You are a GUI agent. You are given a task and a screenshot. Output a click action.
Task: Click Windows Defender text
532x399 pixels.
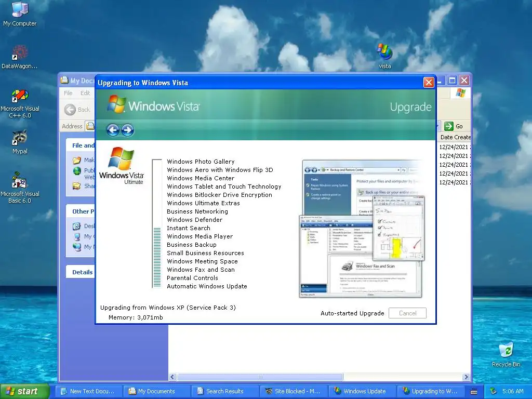195,220
